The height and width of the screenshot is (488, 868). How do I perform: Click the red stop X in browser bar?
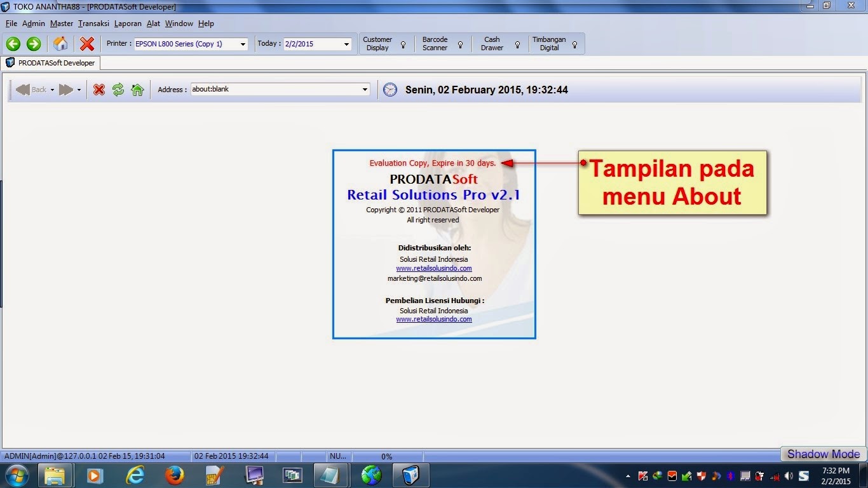99,90
